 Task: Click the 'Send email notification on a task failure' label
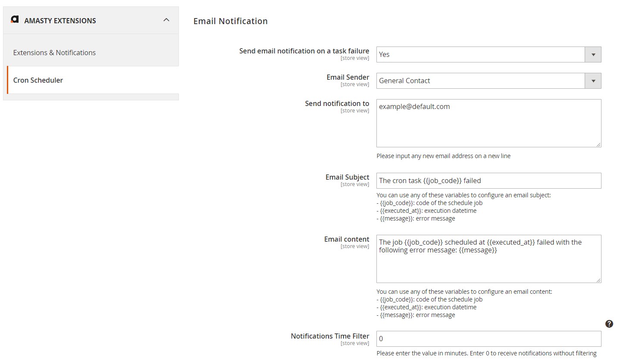(x=304, y=51)
